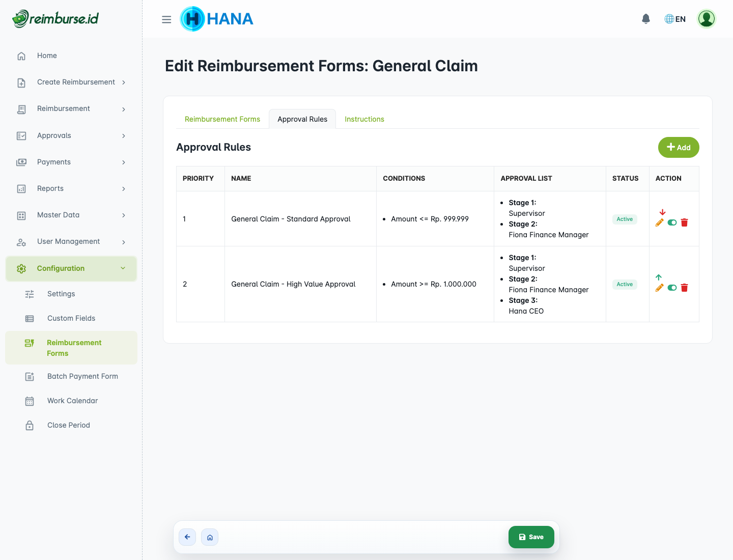The width and height of the screenshot is (733, 560).
Task: Move High Value Approval rule up
Action: coord(659,277)
